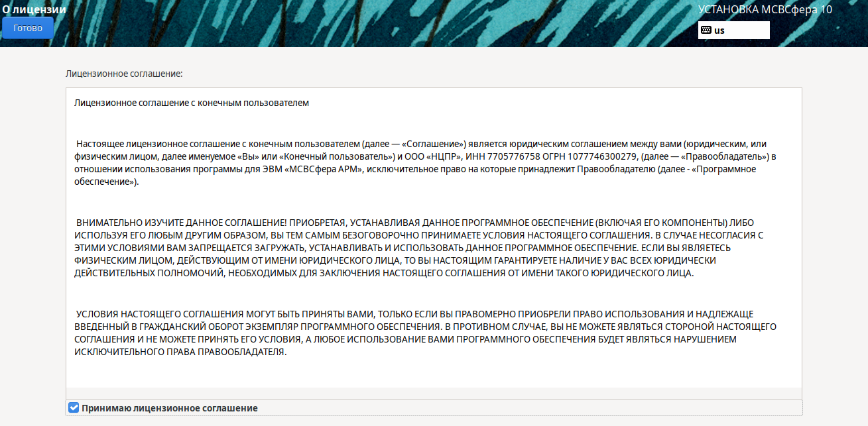
Task: Click the line ИСКЛЮЧИТЕЛЬНОГО ПРАВА ПРАВООБЛАДАТЕЛЯ
Action: coord(180,352)
